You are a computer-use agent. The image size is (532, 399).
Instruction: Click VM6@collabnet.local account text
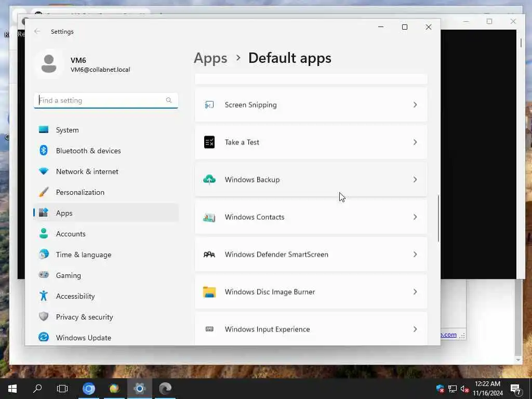[100, 70]
